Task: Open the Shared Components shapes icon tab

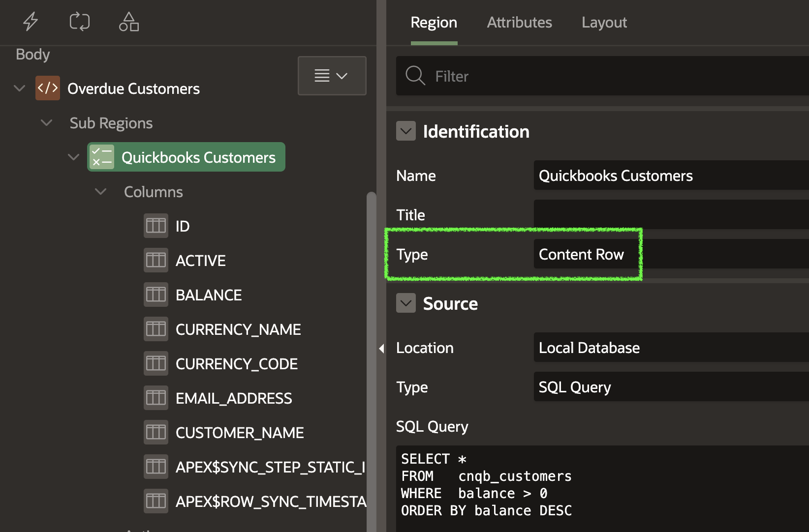Action: 129,22
